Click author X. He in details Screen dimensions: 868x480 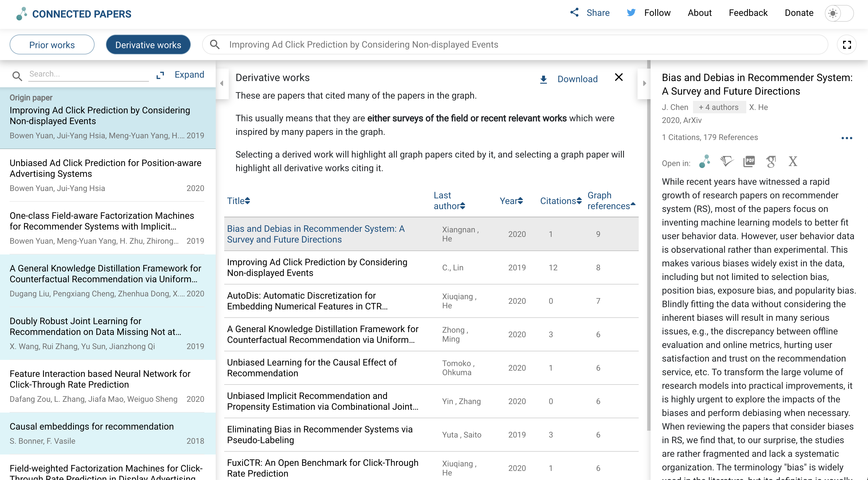click(758, 107)
